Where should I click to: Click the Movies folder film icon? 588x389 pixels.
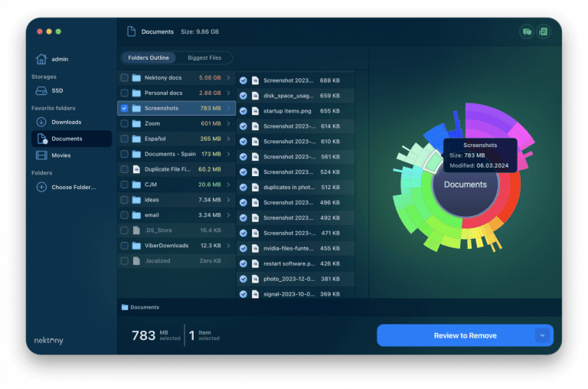pyautogui.click(x=41, y=155)
